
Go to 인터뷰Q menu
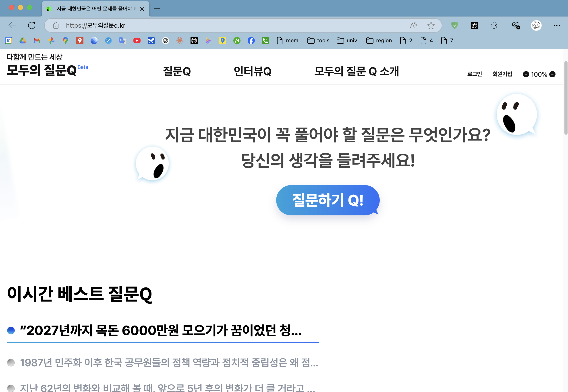click(252, 72)
